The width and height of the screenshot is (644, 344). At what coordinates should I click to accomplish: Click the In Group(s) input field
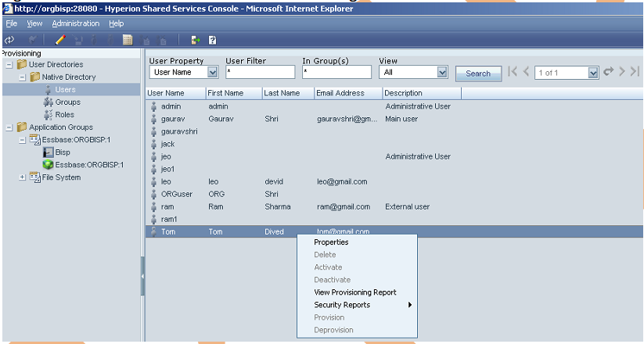tap(336, 72)
